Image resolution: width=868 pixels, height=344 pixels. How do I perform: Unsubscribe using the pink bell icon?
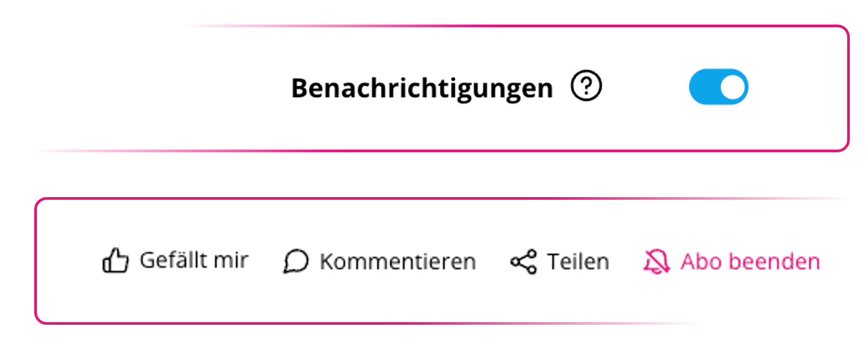click(656, 262)
